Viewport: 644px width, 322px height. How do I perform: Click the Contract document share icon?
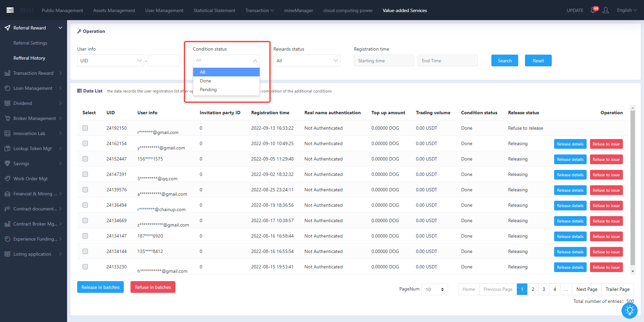tap(7, 209)
